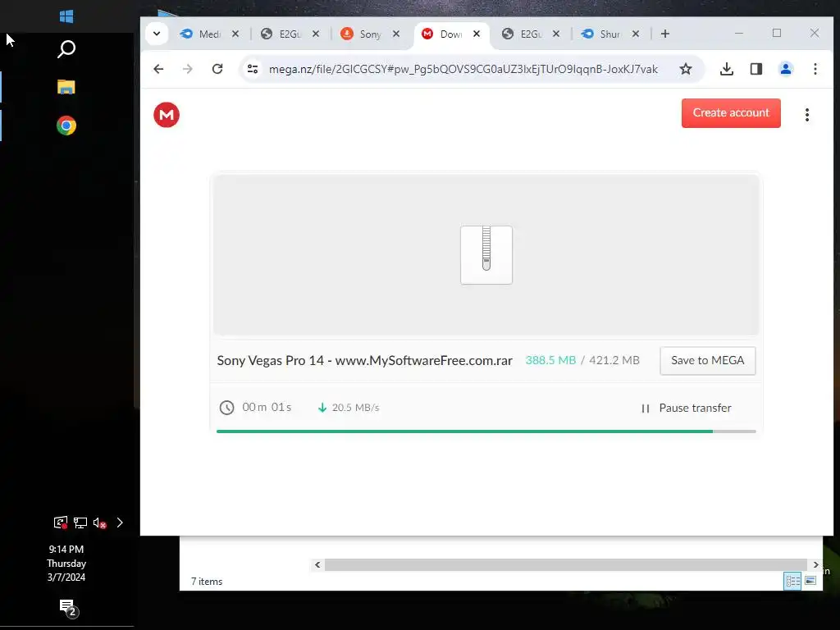Open the tab search dropdown
The height and width of the screenshot is (630, 840).
coord(157,34)
